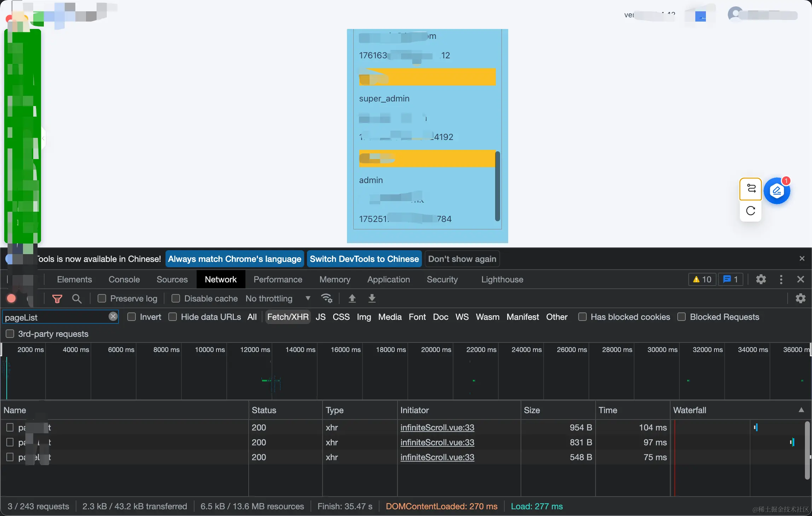Open the network search magnifier icon
Screen dimensions: 812x516
tap(77, 299)
